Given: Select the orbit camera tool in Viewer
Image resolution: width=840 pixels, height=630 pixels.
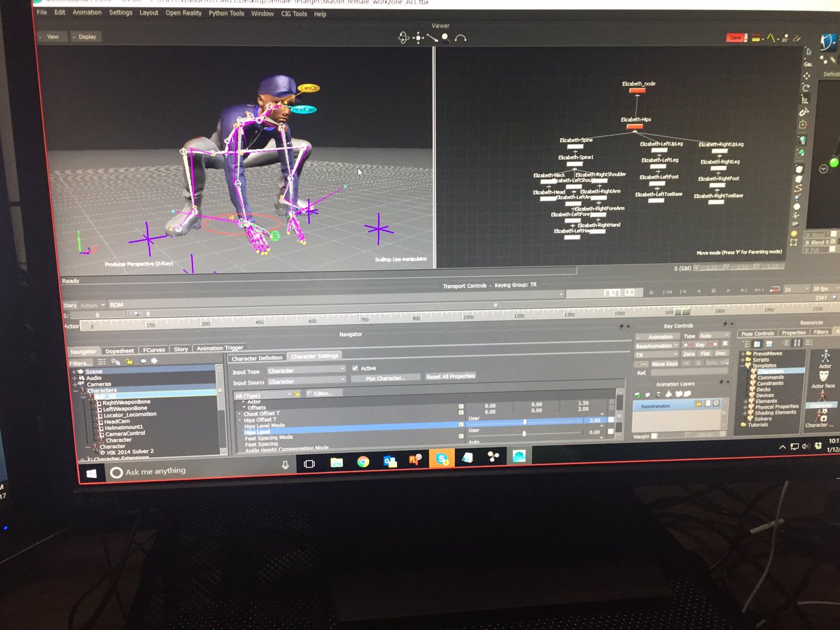Looking at the screenshot, I should coord(403,37).
